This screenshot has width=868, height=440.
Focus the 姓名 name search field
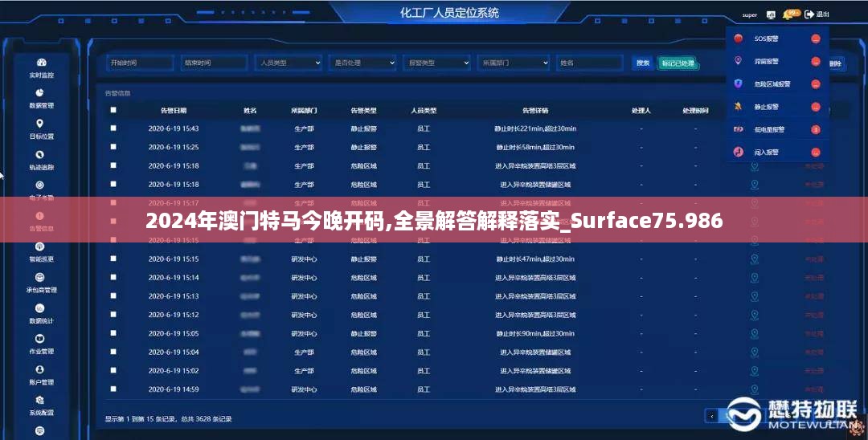point(590,63)
